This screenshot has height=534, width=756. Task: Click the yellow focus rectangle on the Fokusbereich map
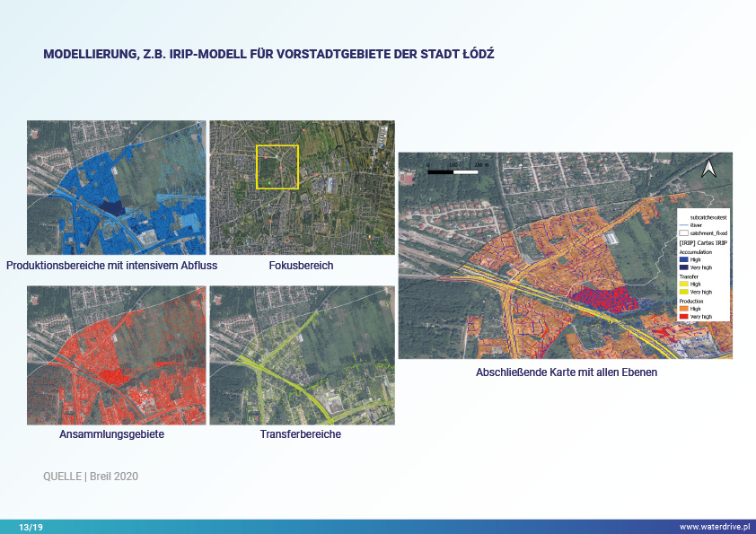pos(277,167)
